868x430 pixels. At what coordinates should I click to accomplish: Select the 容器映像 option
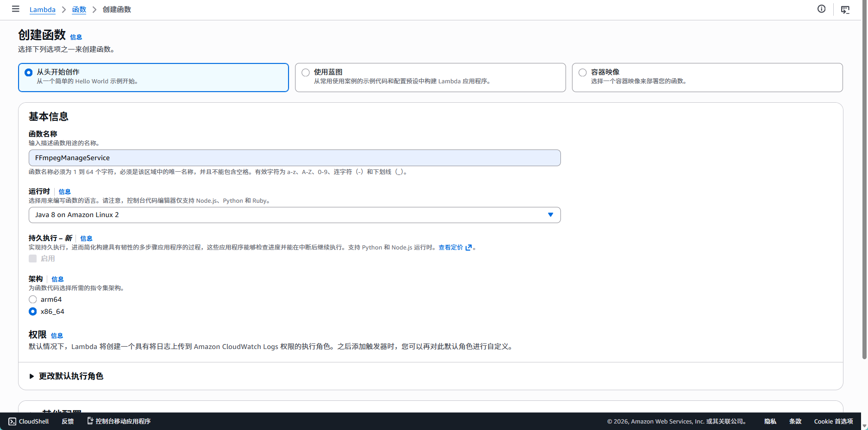tap(583, 73)
